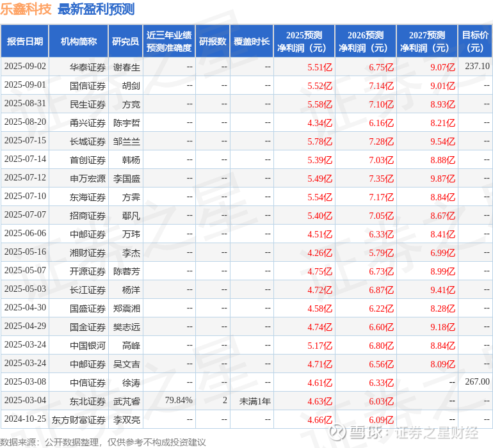Click analyst name 万玮
Viewport: 493px width, 448px height.
click(131, 234)
